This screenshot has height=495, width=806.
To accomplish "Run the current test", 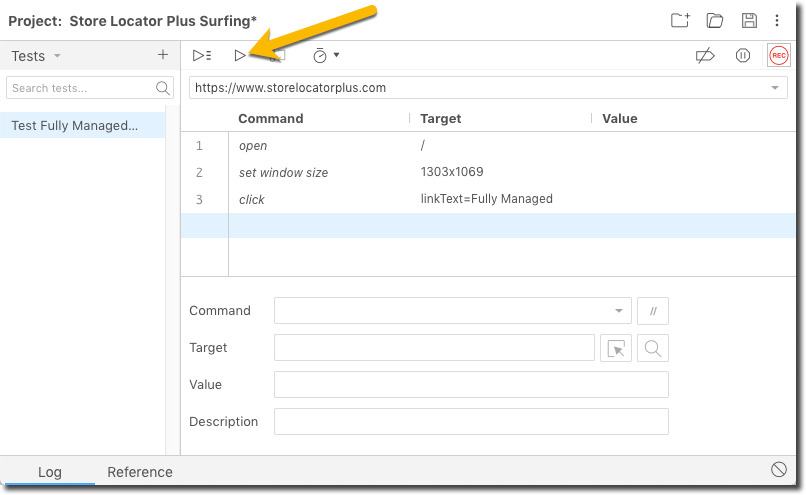I will point(240,56).
